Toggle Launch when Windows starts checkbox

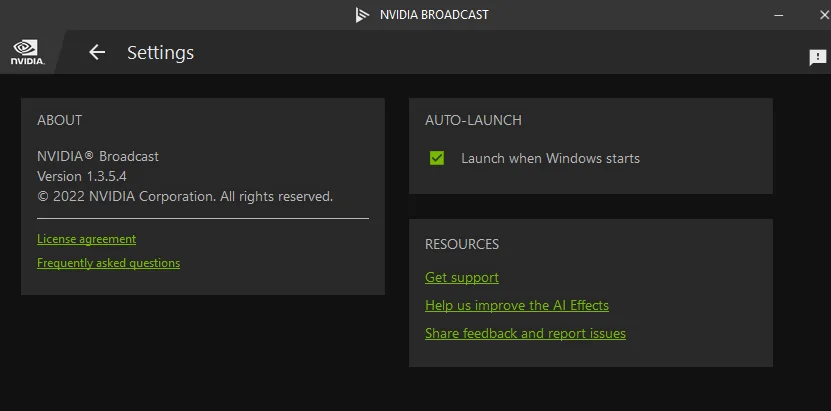click(x=437, y=158)
